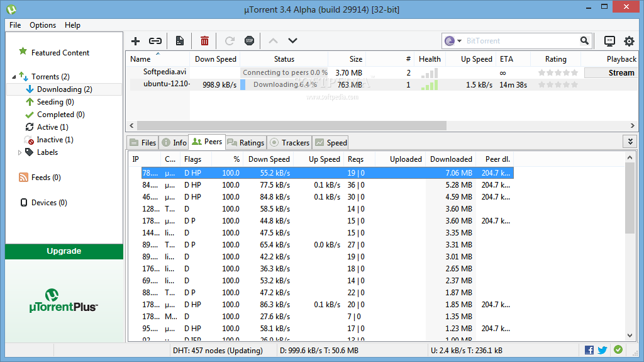Select peer row with 77.5 kB/s speed

coord(327,185)
